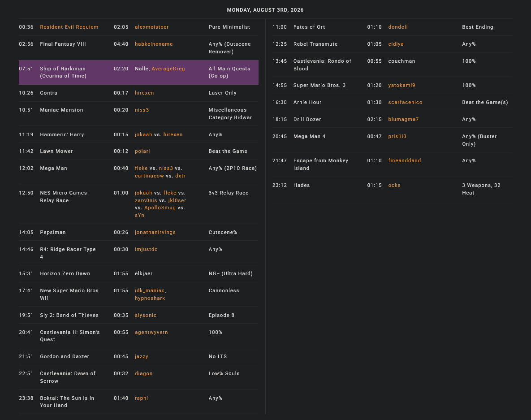Image resolution: width=531 pixels, height=420 pixels.
Task: Click the Fates of Ort title
Action: pos(309,27)
